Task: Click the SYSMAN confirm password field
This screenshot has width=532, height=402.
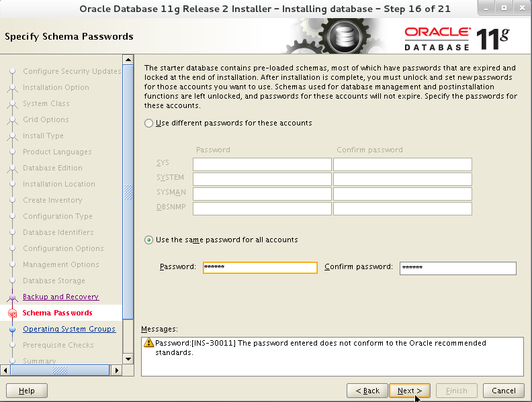Action: tap(402, 194)
